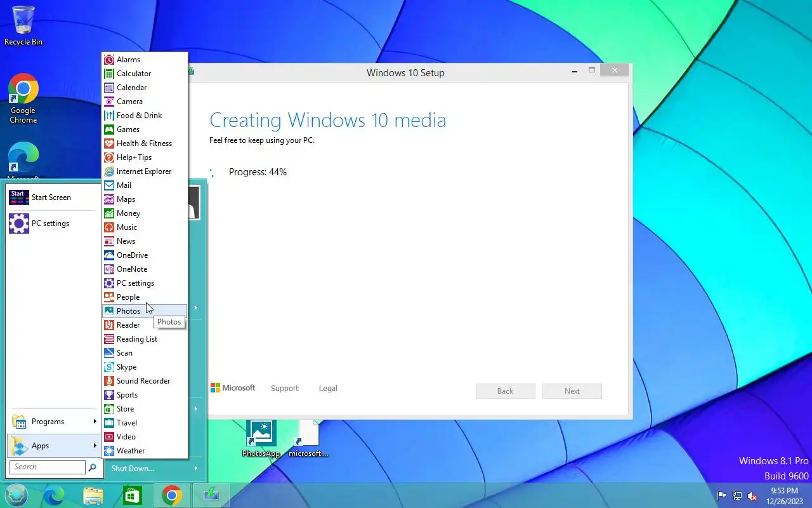
Task: Open Action Center flag icon
Action: point(722,496)
